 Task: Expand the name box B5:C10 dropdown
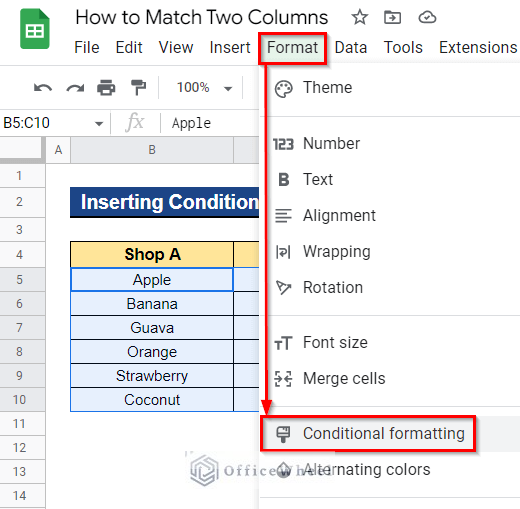(x=99, y=124)
